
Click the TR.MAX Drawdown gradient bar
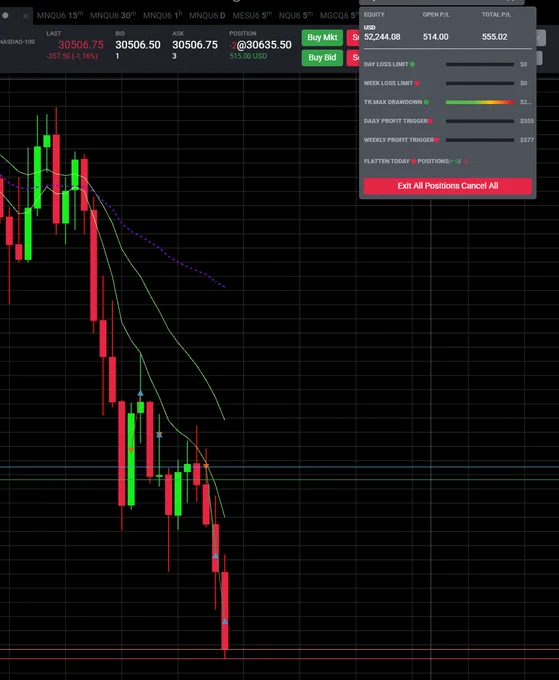(x=480, y=102)
